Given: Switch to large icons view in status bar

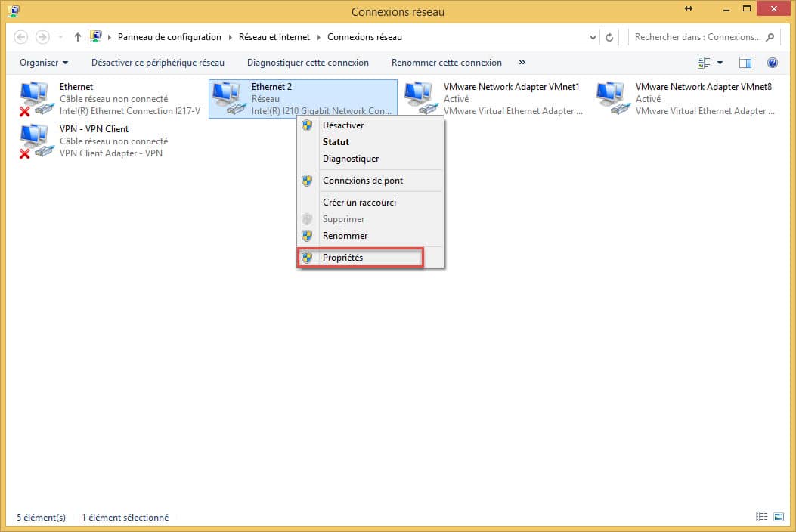Looking at the screenshot, I should click(779, 518).
